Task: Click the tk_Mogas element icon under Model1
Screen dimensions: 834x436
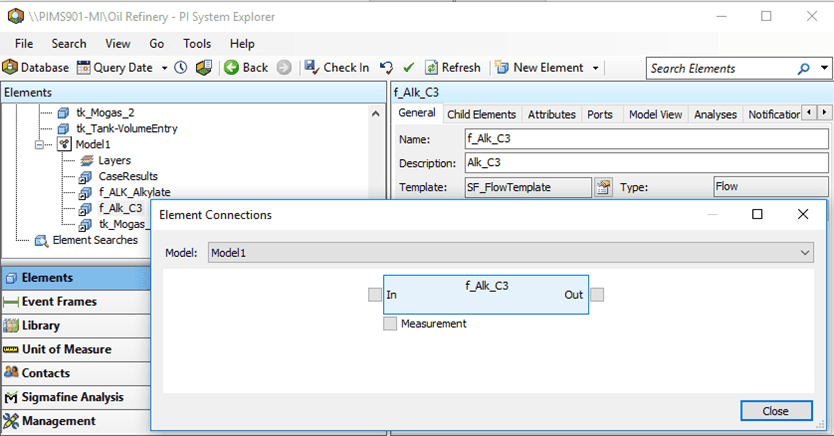Action: pos(85,225)
